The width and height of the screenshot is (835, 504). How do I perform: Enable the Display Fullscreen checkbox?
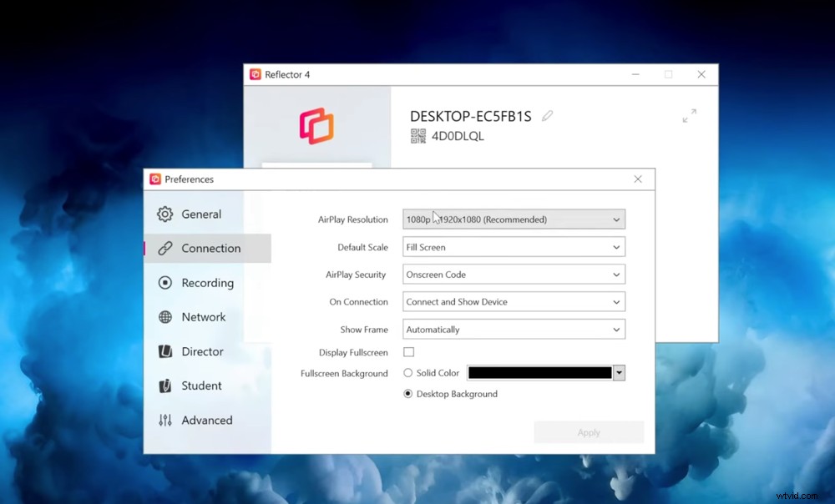pos(408,352)
